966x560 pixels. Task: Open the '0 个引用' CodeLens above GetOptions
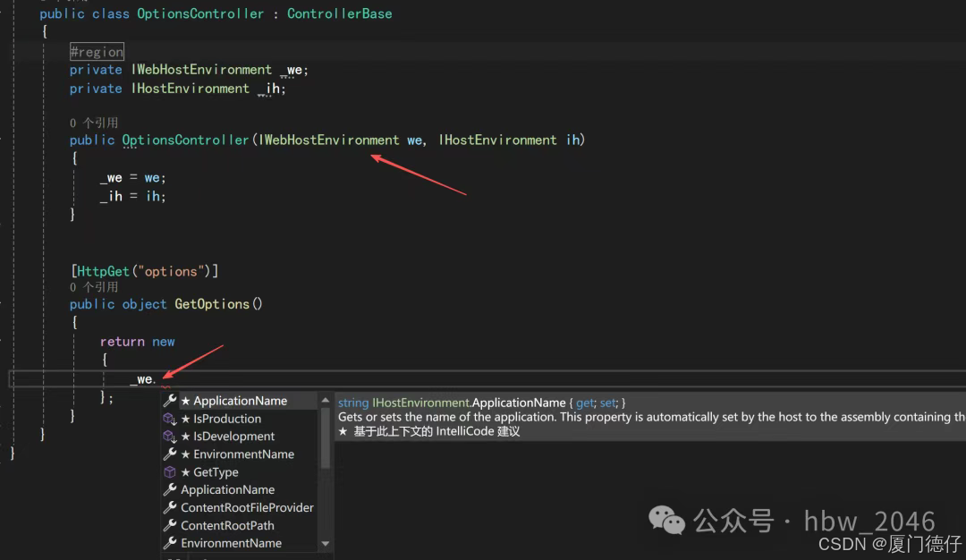pos(94,287)
